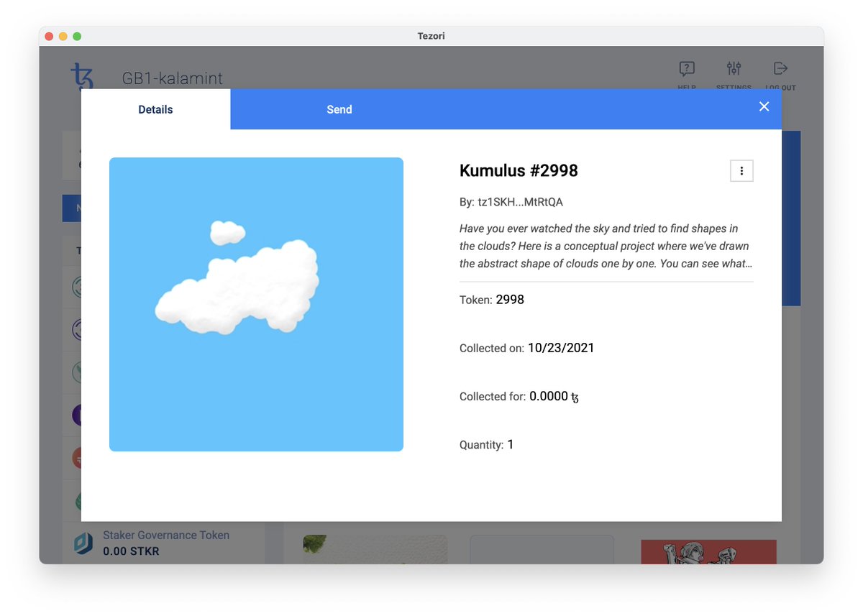Click the red artwork thumbnail at bottom right
863x616 pixels.
708,552
